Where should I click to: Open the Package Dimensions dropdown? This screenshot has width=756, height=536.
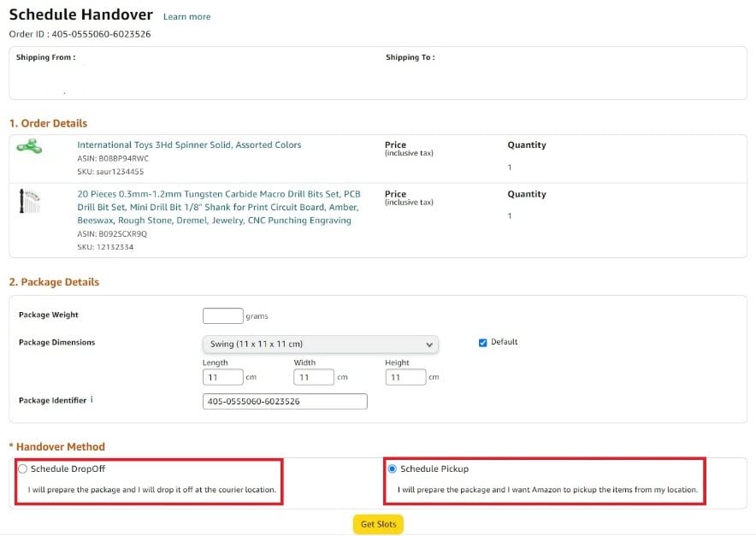[x=320, y=345]
